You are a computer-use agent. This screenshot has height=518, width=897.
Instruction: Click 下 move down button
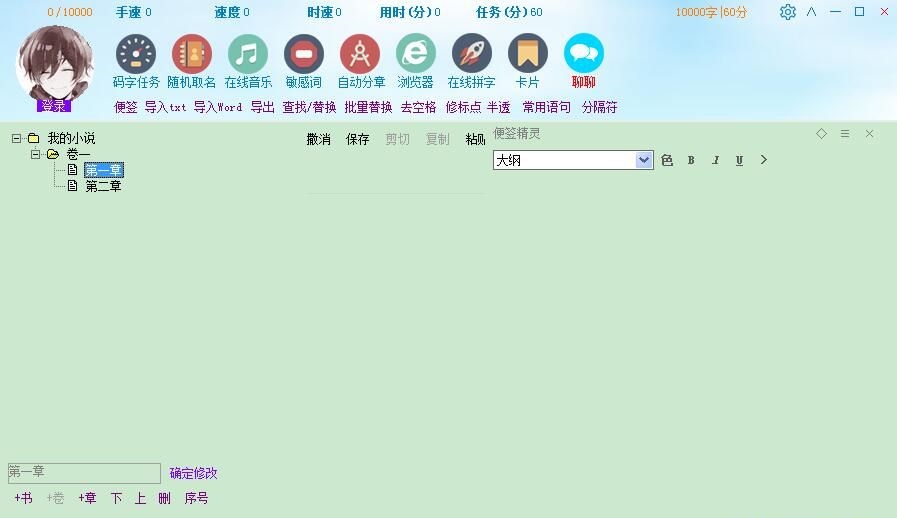click(x=116, y=499)
